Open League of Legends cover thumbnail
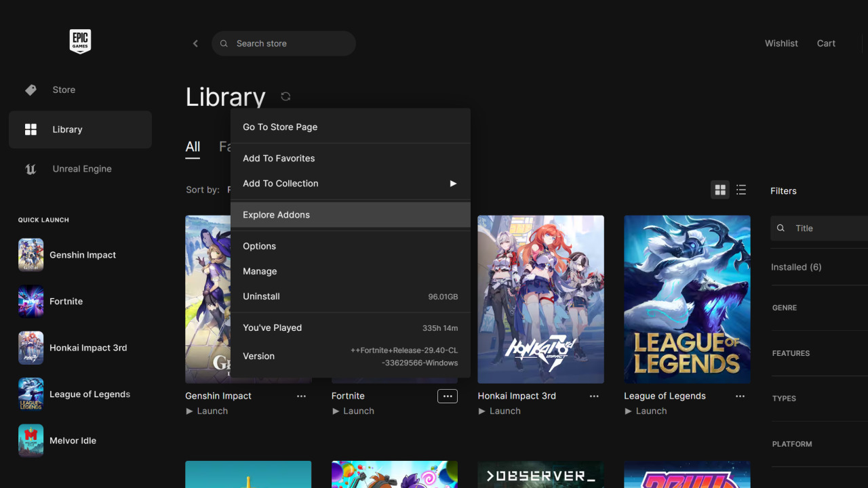The width and height of the screenshot is (868, 488). tap(687, 299)
